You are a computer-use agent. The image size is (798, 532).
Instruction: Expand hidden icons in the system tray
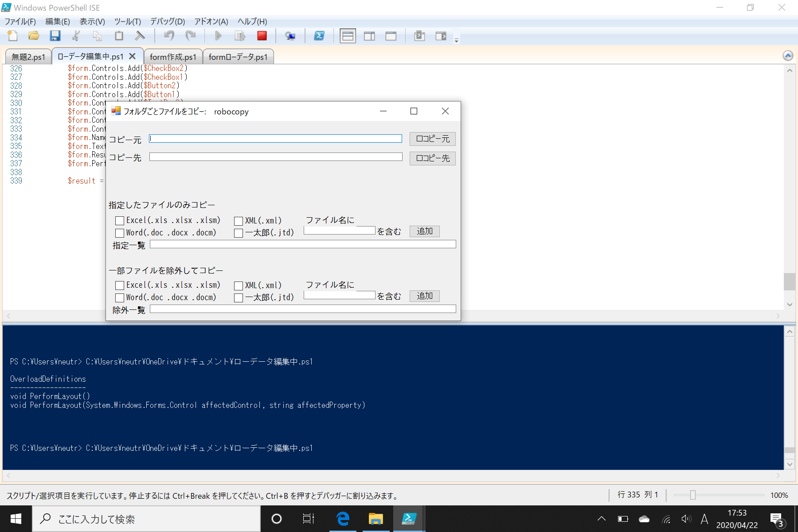click(601, 519)
